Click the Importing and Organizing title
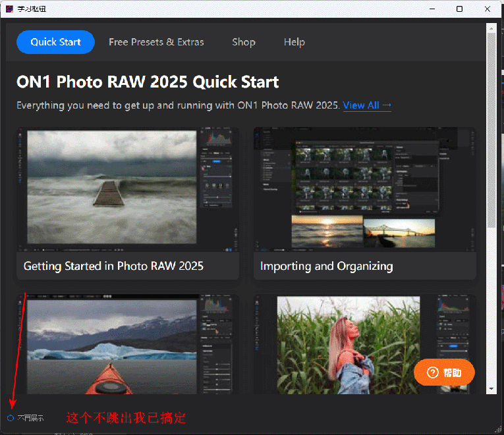 point(326,267)
